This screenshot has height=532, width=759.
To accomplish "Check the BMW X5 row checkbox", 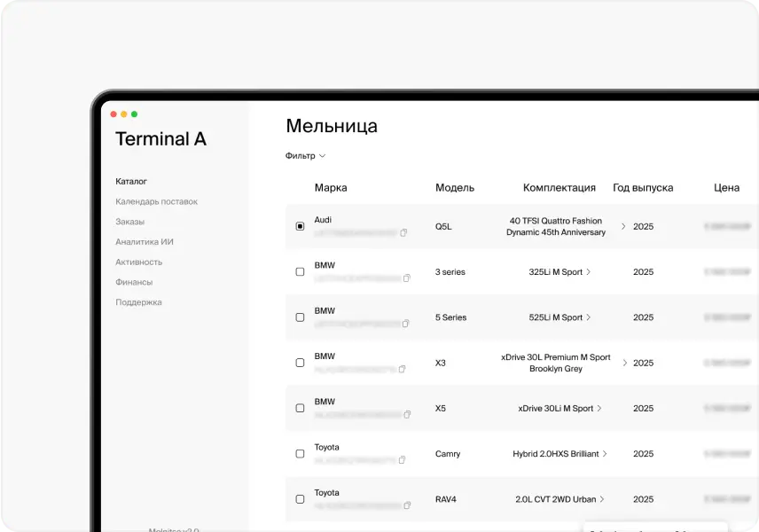I will tap(300, 408).
